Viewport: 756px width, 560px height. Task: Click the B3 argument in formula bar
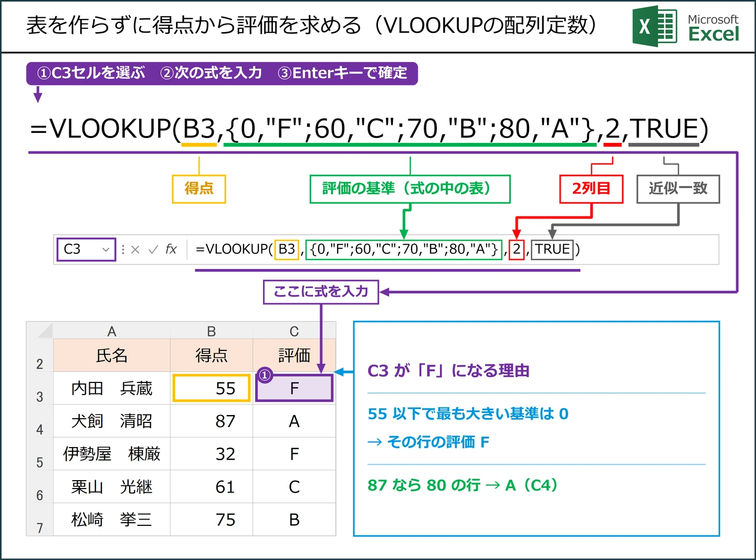[x=287, y=249]
